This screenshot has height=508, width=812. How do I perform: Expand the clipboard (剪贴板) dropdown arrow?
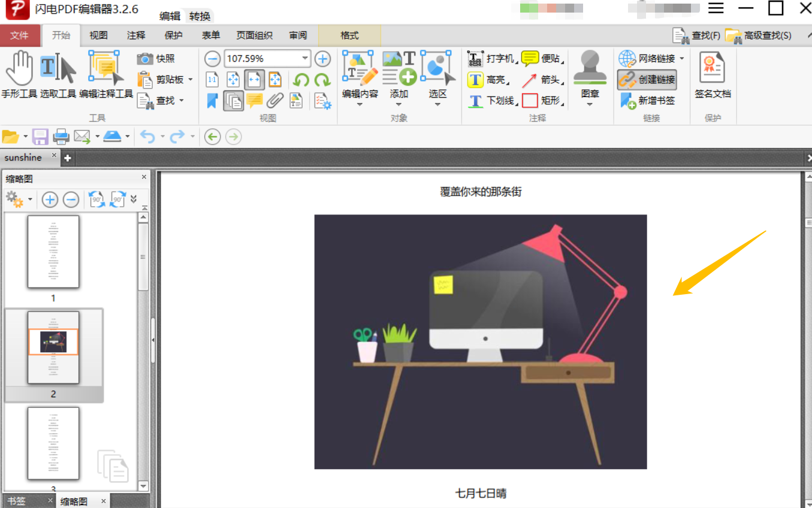point(191,80)
